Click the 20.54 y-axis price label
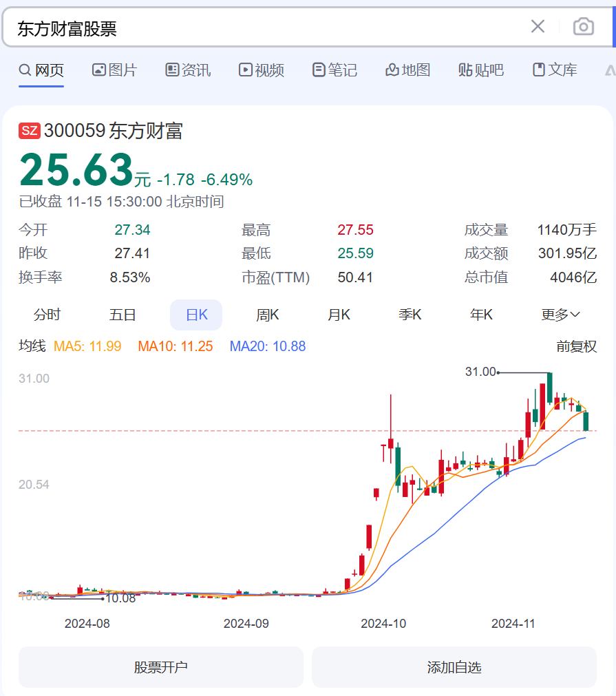 point(34,484)
